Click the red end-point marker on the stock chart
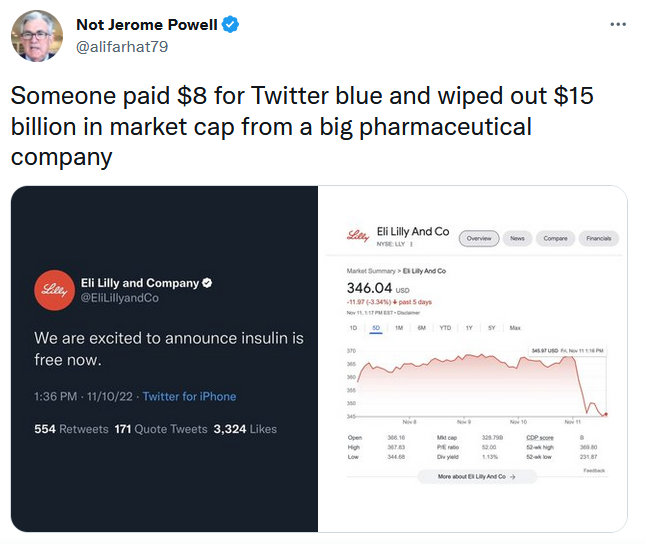Image resolution: width=646 pixels, height=544 pixels. (x=607, y=414)
